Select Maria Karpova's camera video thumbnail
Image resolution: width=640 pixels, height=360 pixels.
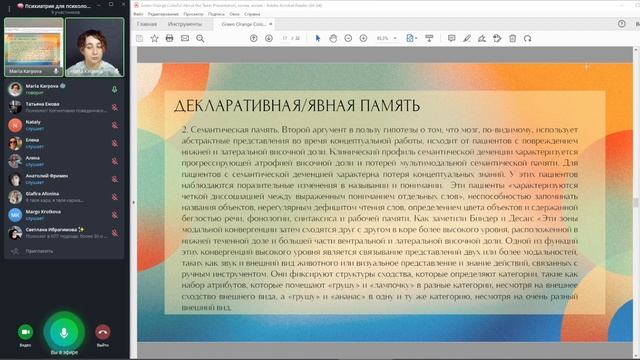[x=95, y=47]
